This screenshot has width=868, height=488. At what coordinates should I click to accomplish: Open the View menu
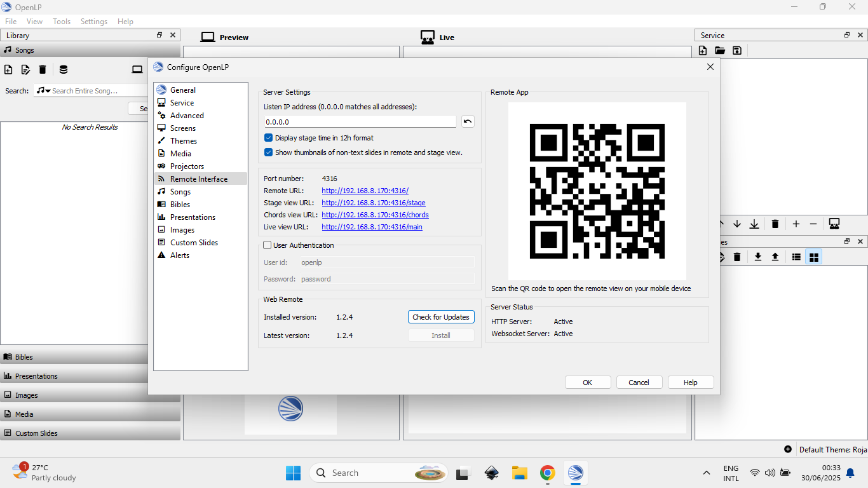coord(34,22)
